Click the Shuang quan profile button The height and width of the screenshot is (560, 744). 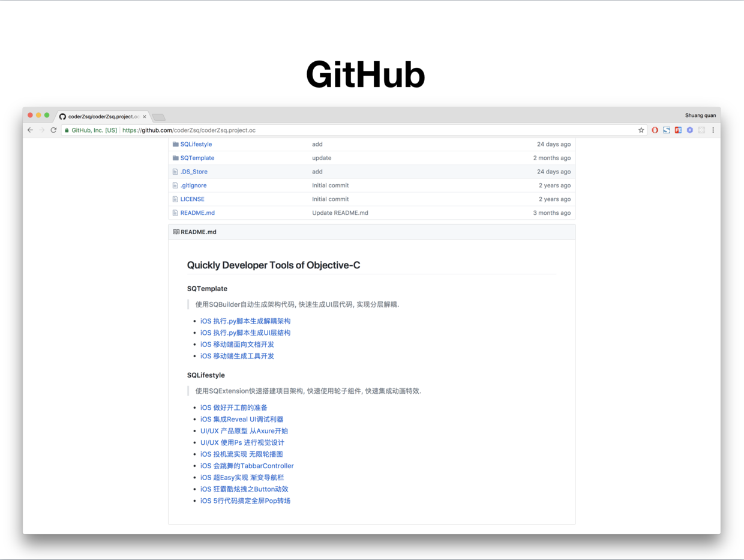click(700, 115)
